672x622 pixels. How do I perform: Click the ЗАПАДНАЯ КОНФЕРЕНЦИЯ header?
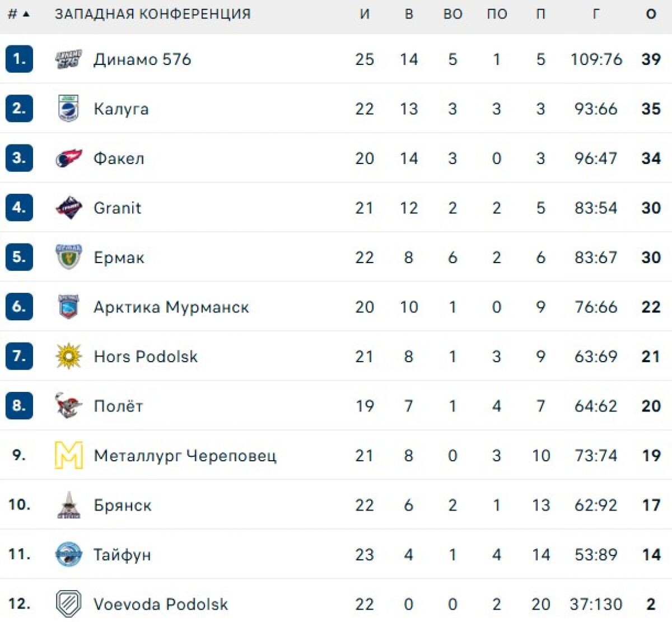[x=152, y=14]
